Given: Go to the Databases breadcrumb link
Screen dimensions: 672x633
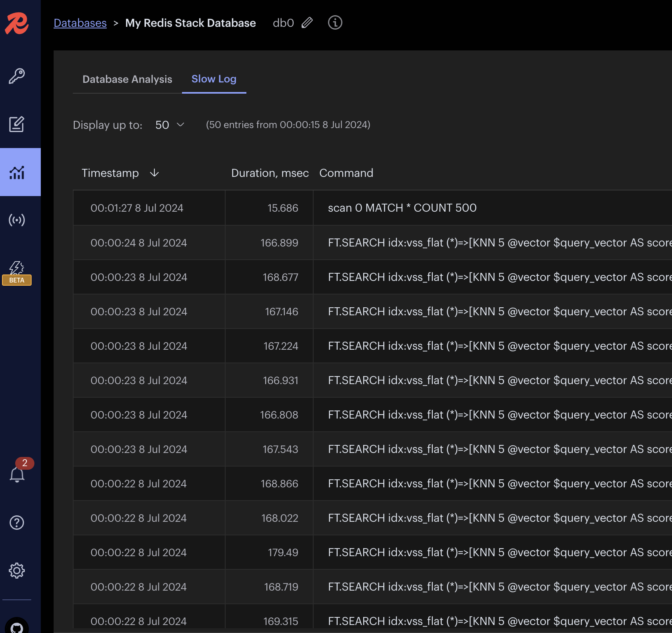Looking at the screenshot, I should click(x=80, y=23).
